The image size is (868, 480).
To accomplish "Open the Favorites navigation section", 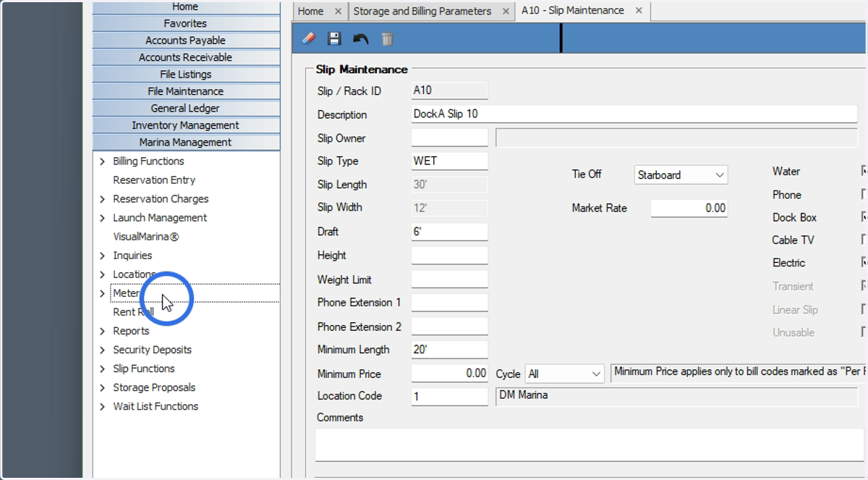I will (x=186, y=23).
